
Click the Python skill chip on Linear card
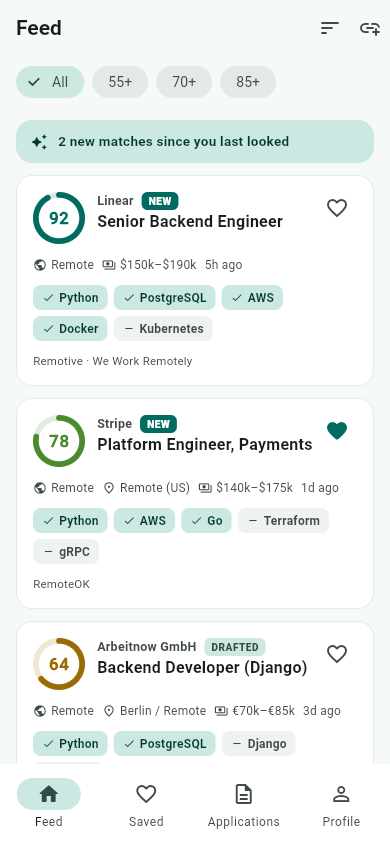tap(70, 298)
